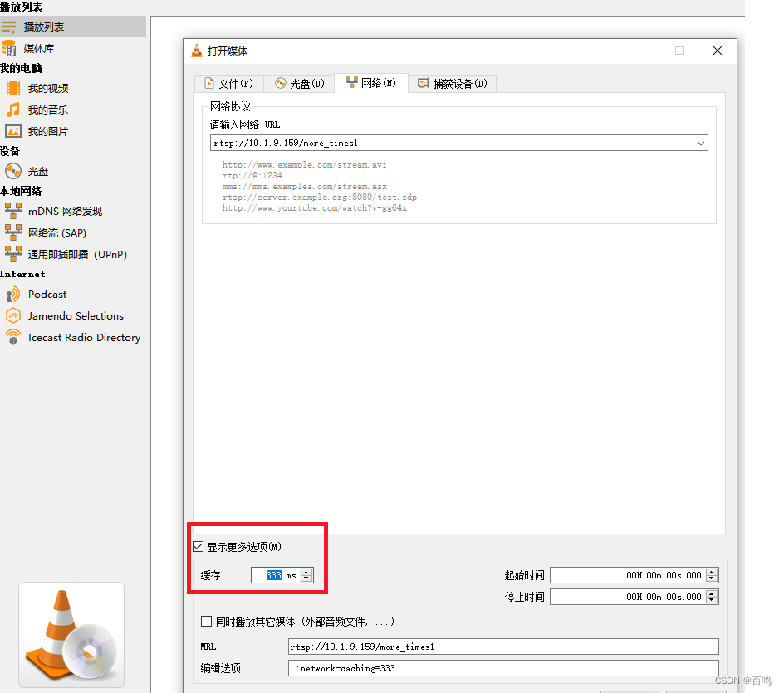Select mDNS 网络发现 text entry

coord(65,211)
